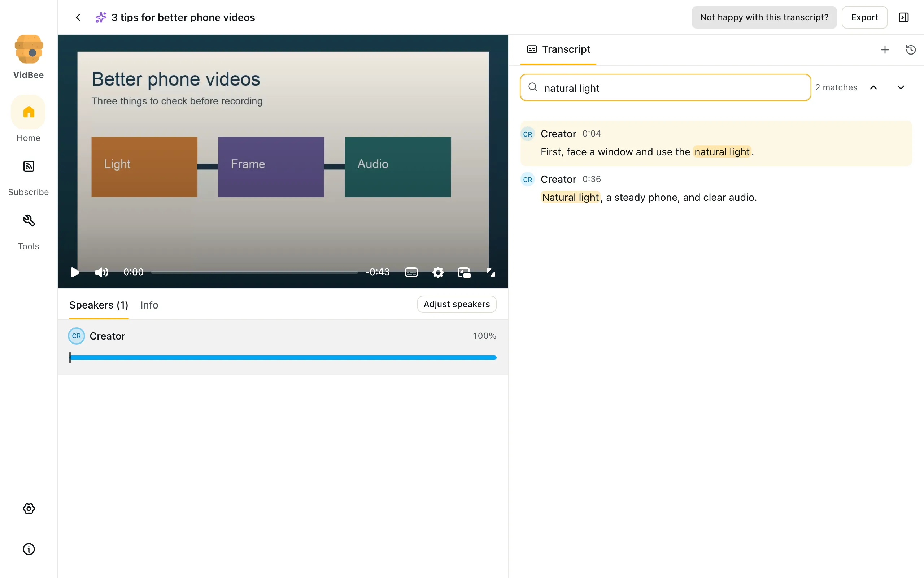
Task: Select the Speakers (1) tab
Action: pos(99,305)
